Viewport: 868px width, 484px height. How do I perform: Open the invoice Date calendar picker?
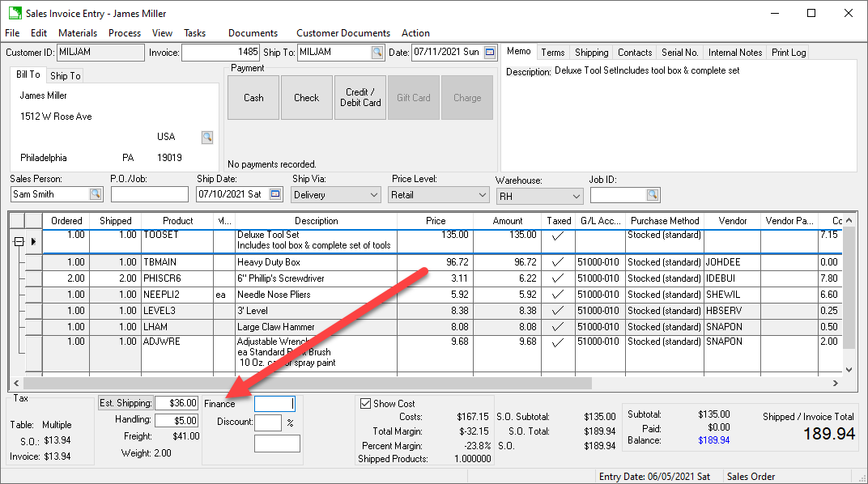coord(490,53)
